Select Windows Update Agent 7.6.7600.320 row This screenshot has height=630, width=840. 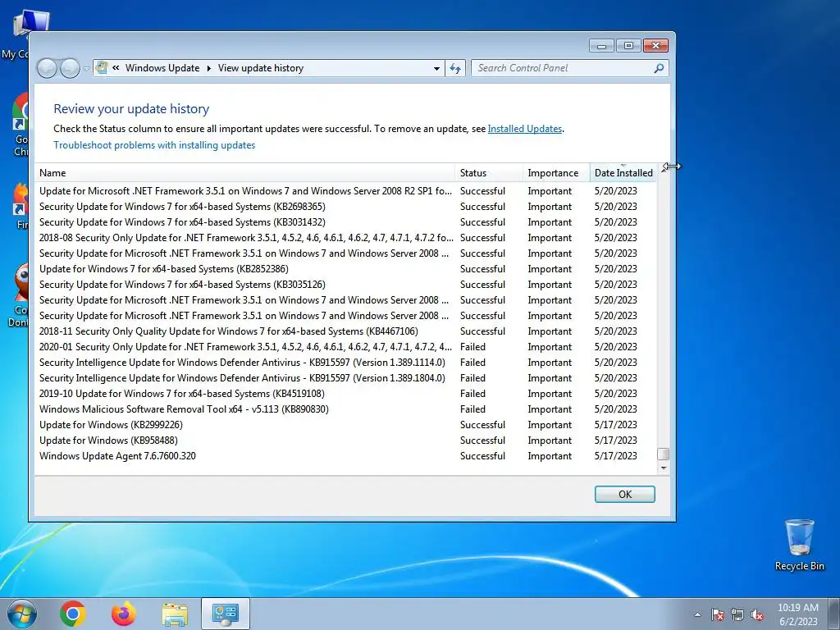pyautogui.click(x=345, y=456)
